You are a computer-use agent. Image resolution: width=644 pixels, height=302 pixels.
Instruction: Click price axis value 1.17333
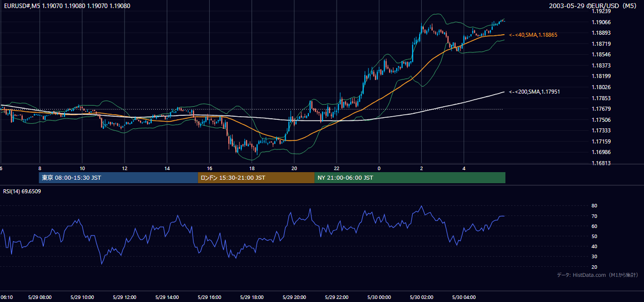pos(601,130)
